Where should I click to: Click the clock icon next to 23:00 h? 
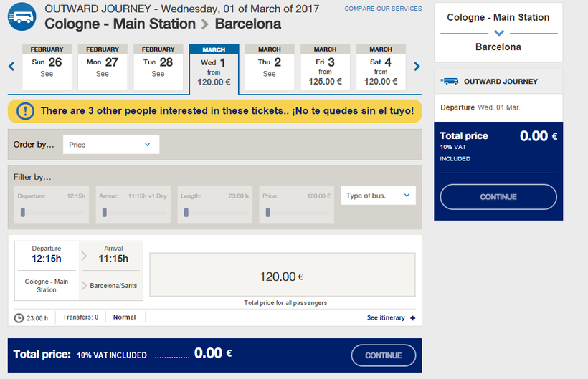(19, 317)
